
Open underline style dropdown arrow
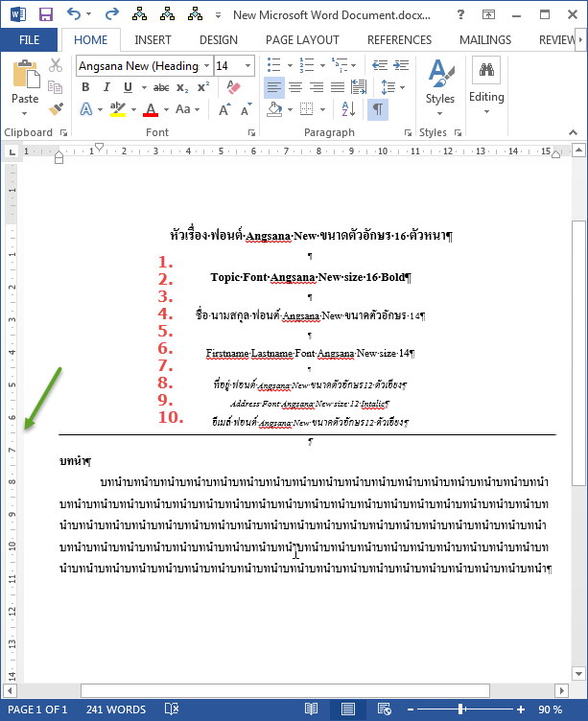click(x=144, y=87)
